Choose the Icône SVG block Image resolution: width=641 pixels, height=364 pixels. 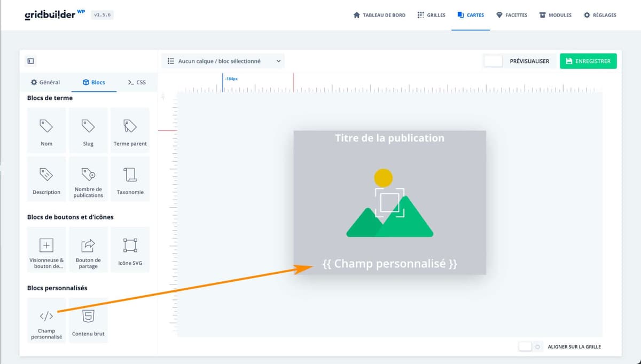130,250
